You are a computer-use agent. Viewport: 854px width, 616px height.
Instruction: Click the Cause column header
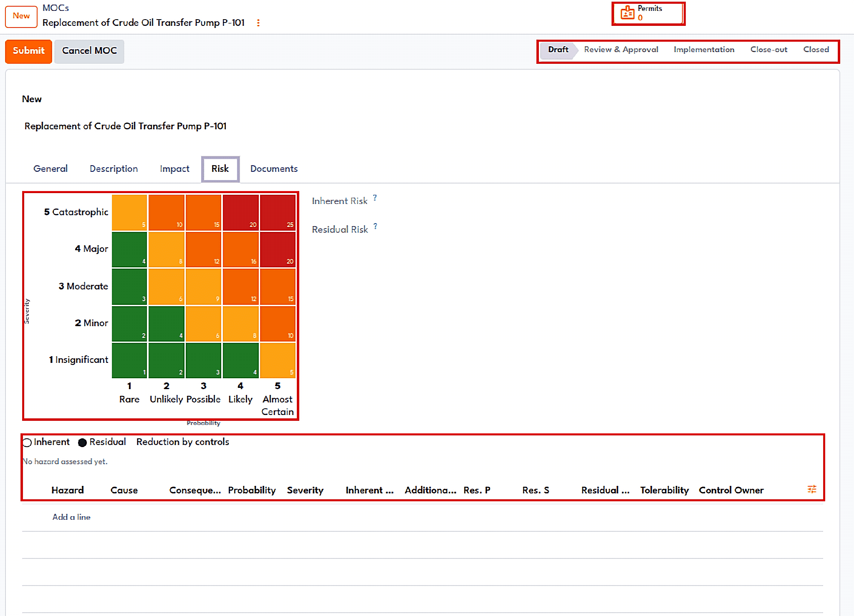[124, 490]
